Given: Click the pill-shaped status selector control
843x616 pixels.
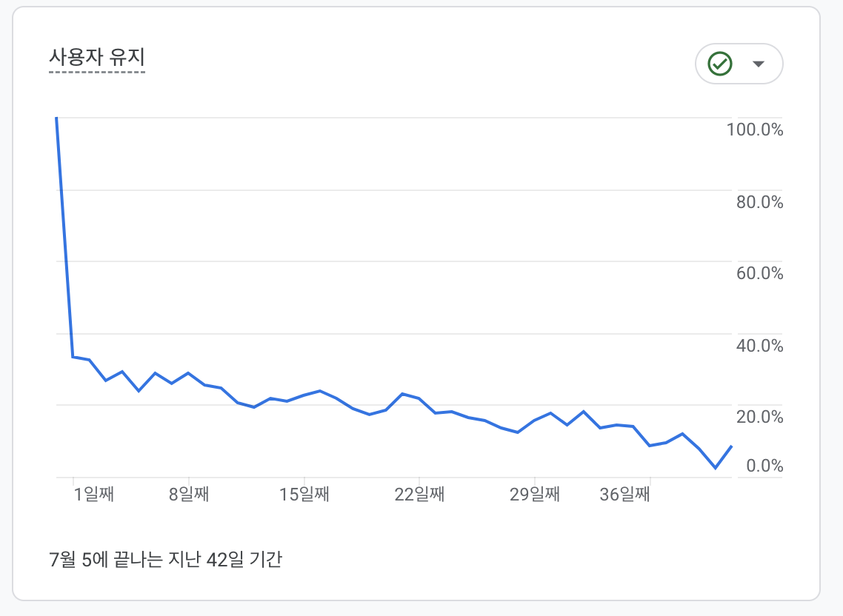Looking at the screenshot, I should (x=739, y=64).
